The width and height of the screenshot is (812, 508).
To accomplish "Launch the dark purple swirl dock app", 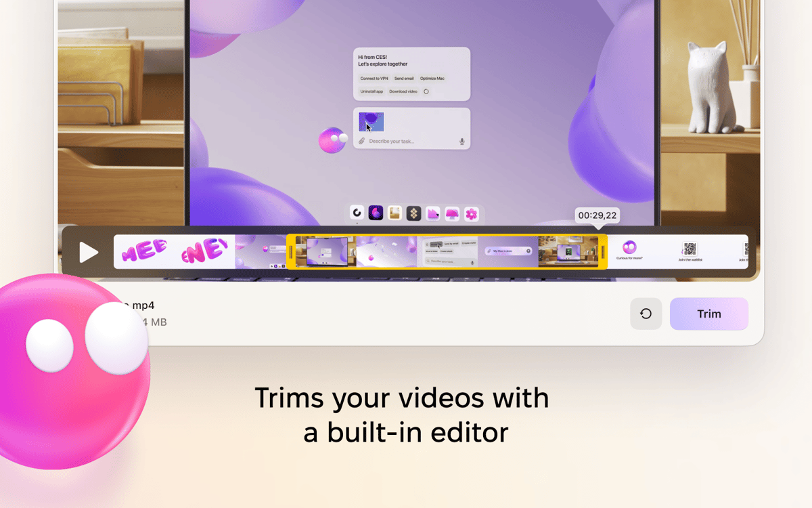I will point(376,213).
